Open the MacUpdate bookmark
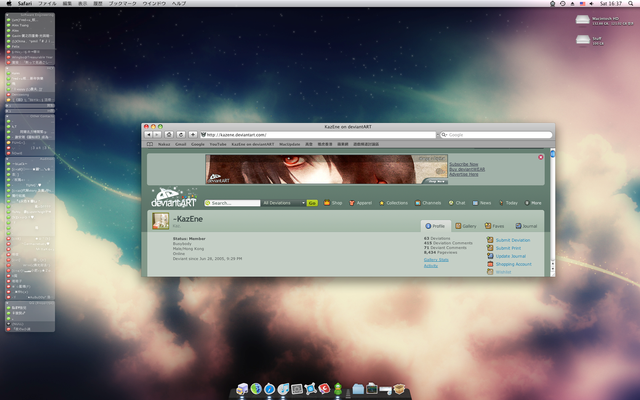The image size is (640, 400). [x=289, y=144]
